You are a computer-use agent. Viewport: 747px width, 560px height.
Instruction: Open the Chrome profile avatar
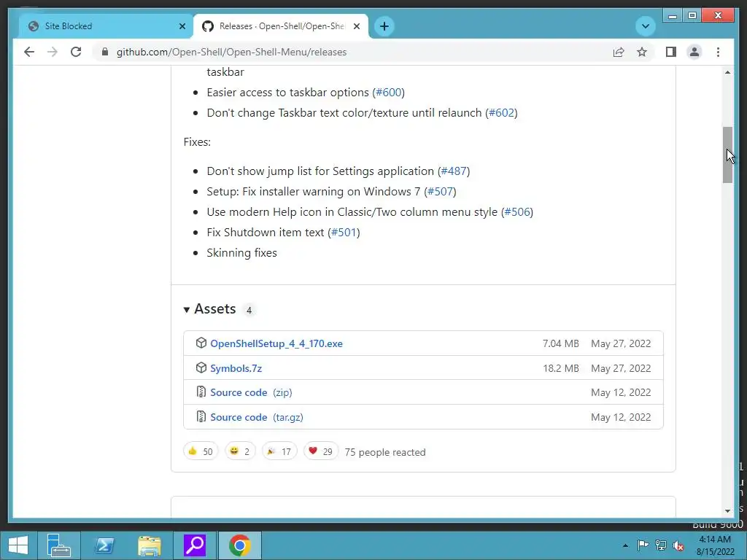(694, 52)
